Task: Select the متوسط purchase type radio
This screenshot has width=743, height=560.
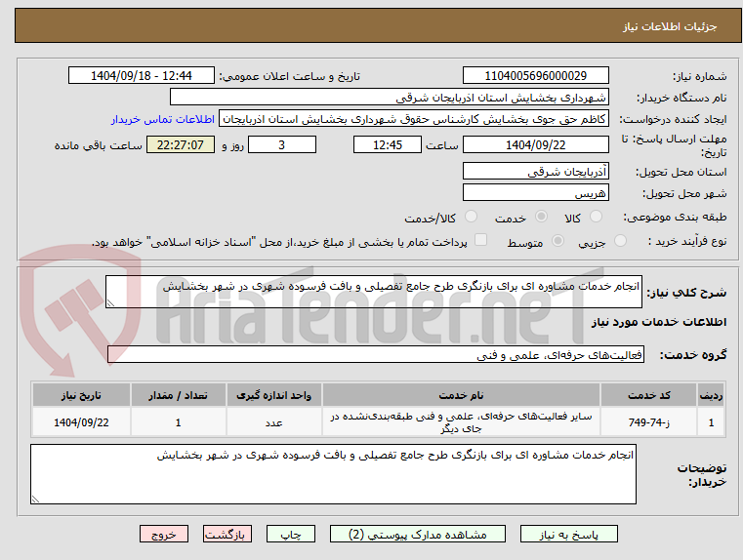Action: 558,241
